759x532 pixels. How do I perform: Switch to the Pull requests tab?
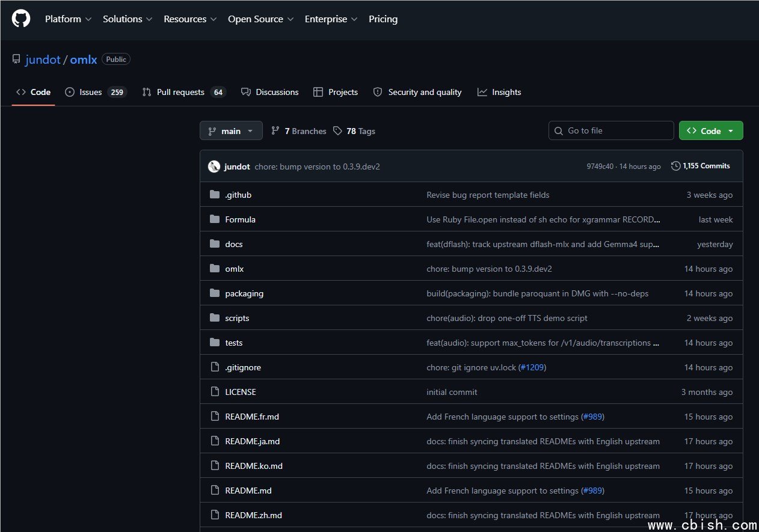(183, 92)
